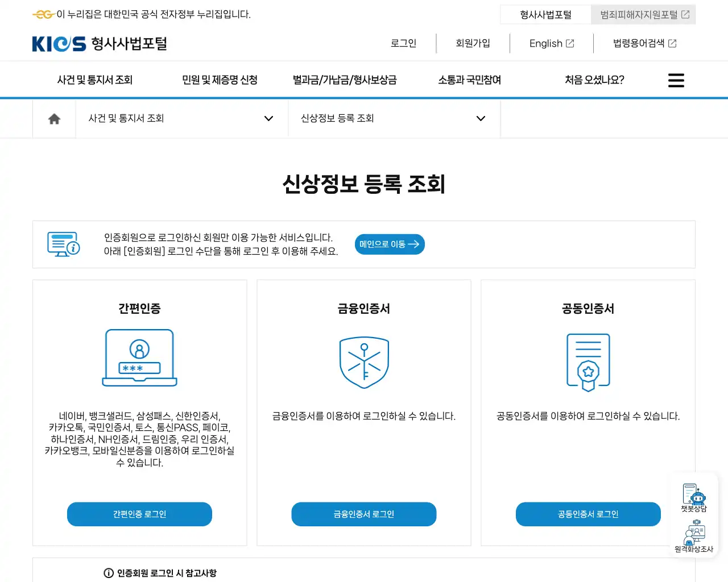Click the 금융인증서 card heading
The width and height of the screenshot is (728, 582).
[x=364, y=309]
